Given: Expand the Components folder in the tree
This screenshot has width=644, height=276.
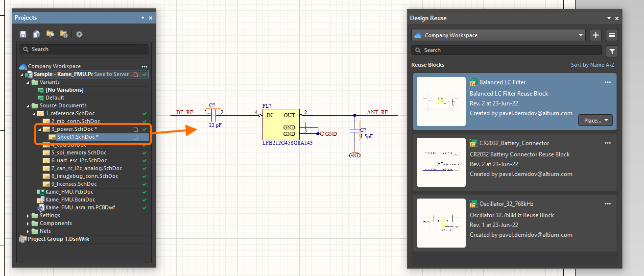Looking at the screenshot, I should coord(28,223).
